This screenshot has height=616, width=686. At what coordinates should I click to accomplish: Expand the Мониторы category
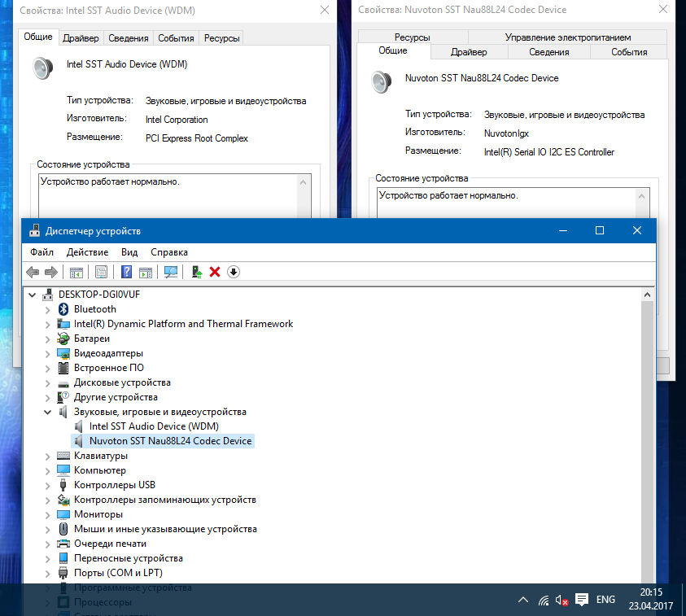tap(48, 515)
